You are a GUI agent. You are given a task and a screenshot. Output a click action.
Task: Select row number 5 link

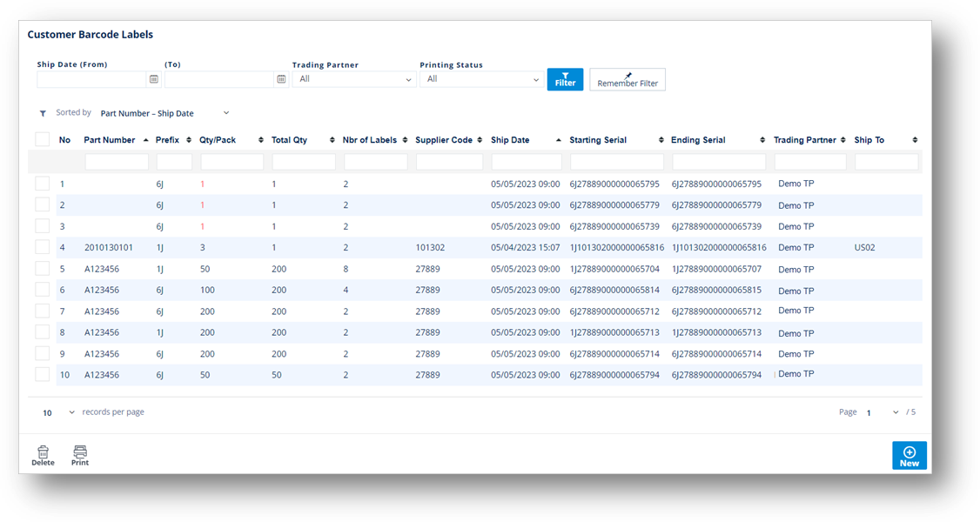[60, 268]
